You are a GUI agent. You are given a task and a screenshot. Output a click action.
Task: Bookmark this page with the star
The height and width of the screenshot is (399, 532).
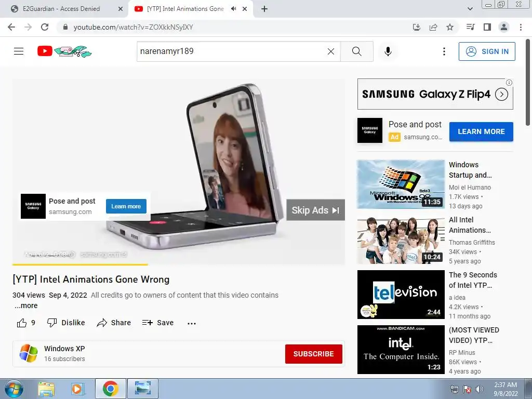click(x=450, y=27)
